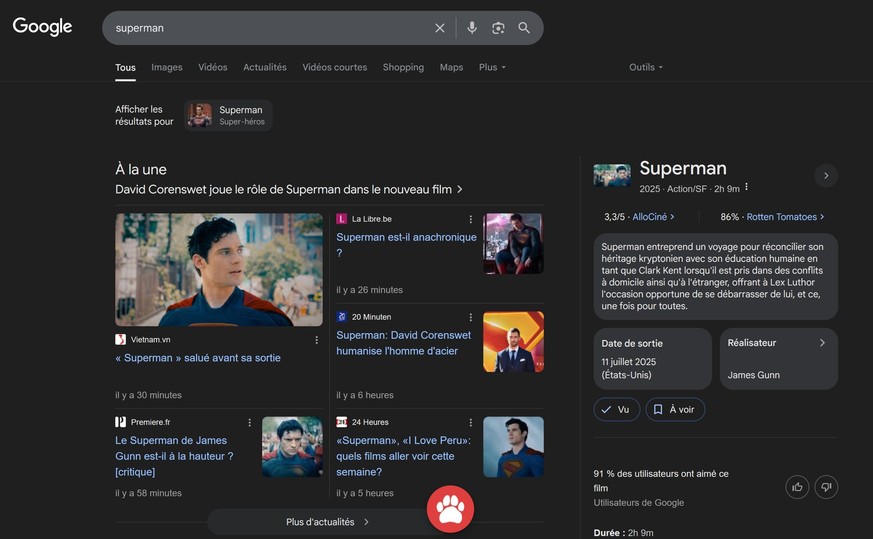Click the magnifying glass search icon
The height and width of the screenshot is (539, 873).
[x=524, y=28]
